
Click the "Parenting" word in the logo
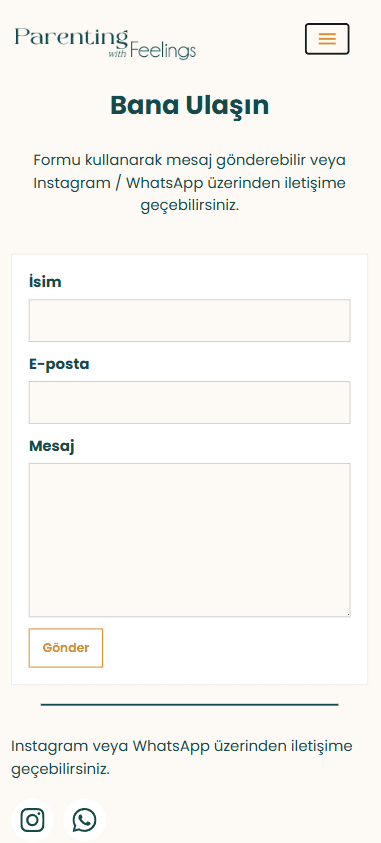click(x=71, y=39)
